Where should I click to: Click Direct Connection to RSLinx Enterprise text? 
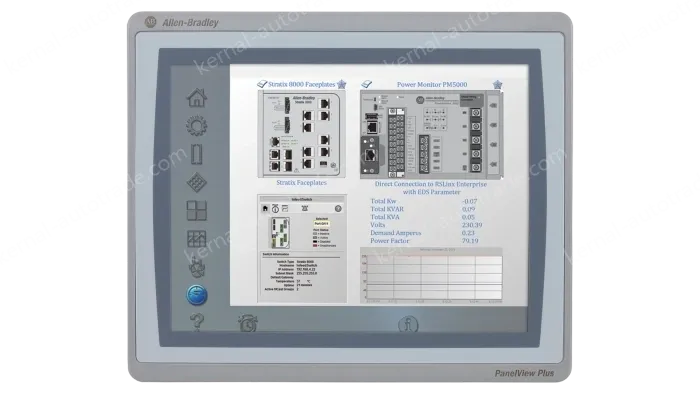431,184
